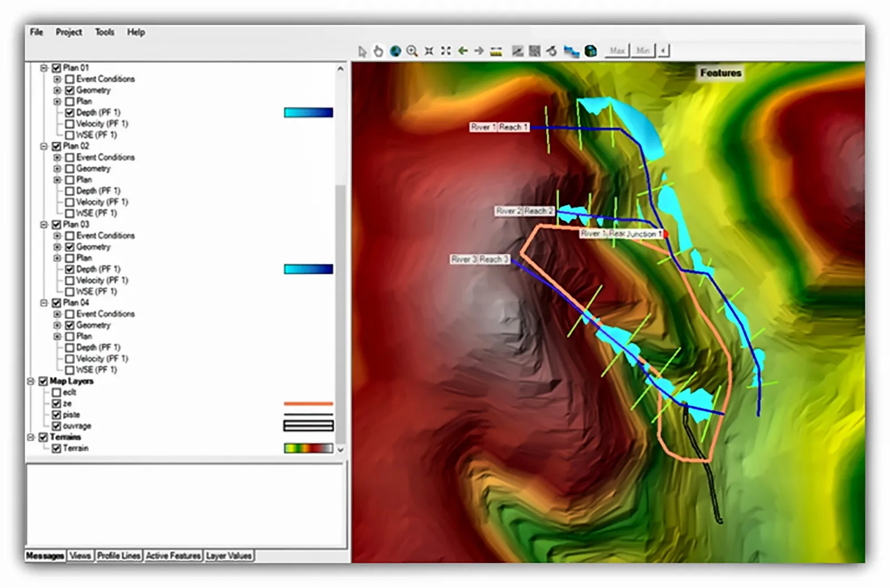890x588 pixels.
Task: Select the arrow pointer tool
Action: point(363,51)
